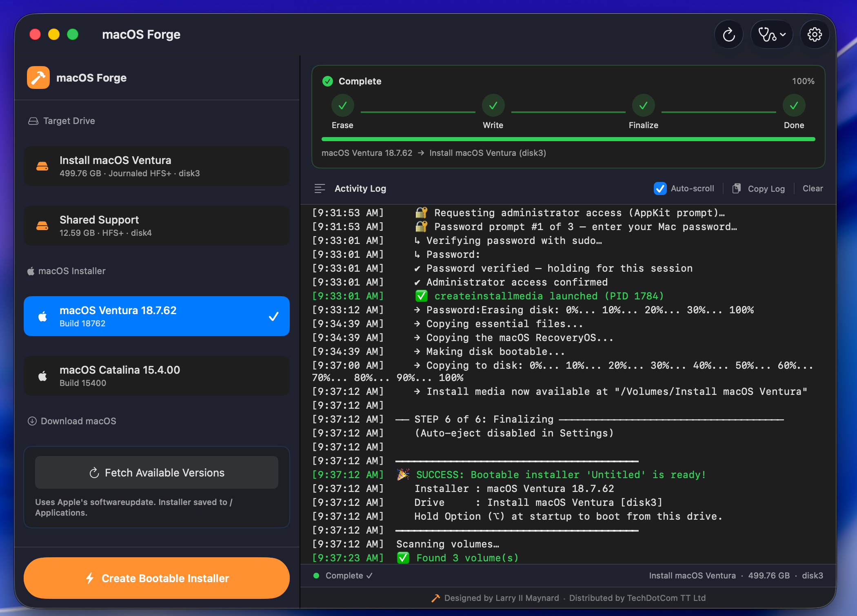
Task: Click 'Distributed by TechDotCom TT Ltd' footer text
Action: (637, 598)
